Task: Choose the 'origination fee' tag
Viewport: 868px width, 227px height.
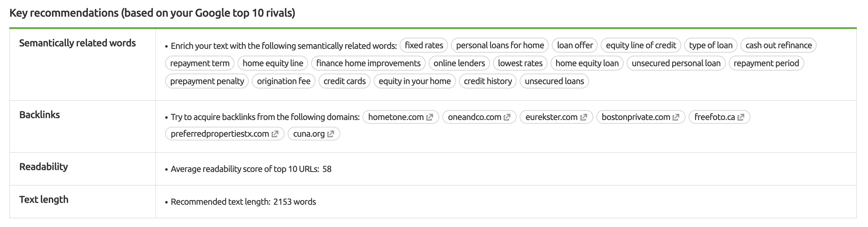Action: pyautogui.click(x=283, y=81)
